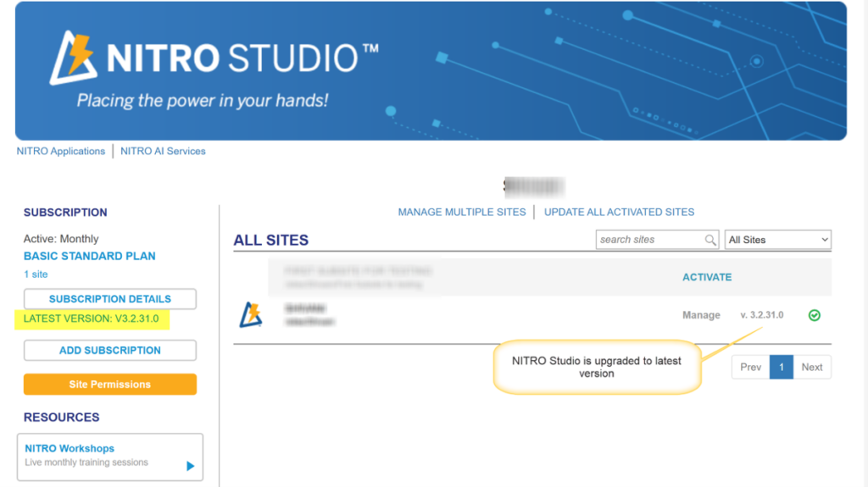Screen dimensions: 868x487
Task: Click SUBSCRIPTION DETAILS button
Action: (110, 299)
